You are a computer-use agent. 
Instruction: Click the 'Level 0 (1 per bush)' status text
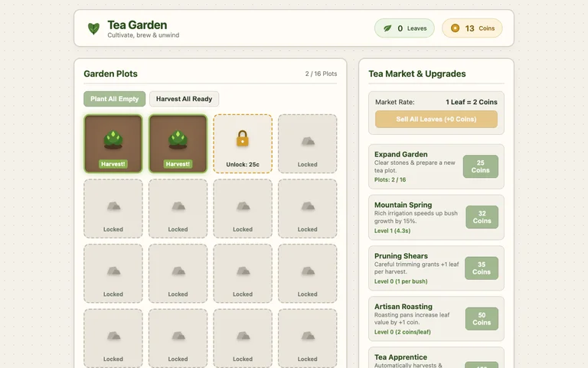point(401,281)
